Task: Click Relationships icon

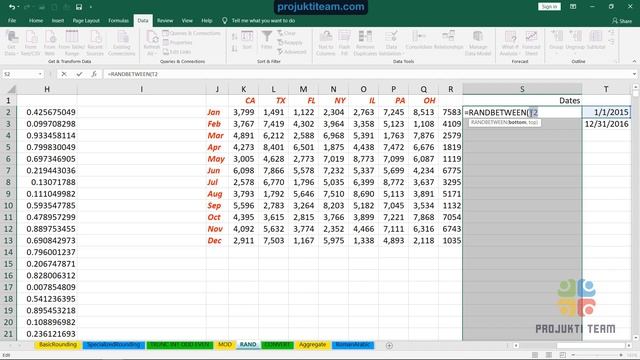Action: point(448,41)
